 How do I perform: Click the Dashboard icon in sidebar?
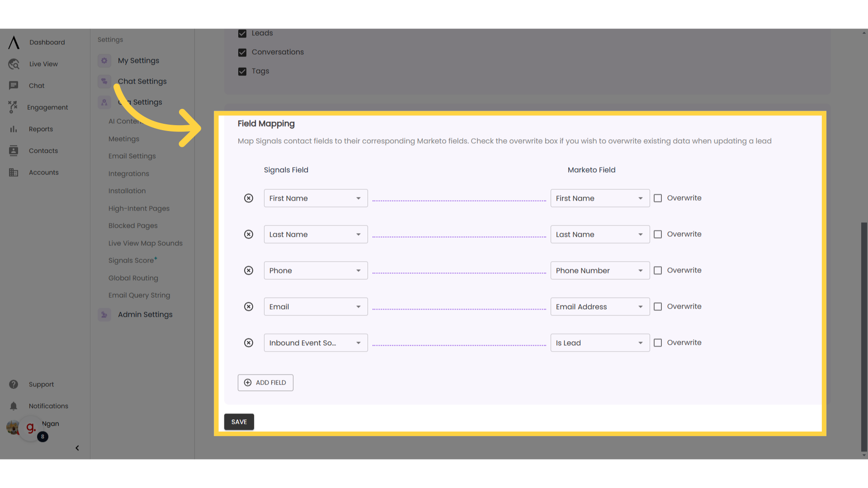pos(13,42)
